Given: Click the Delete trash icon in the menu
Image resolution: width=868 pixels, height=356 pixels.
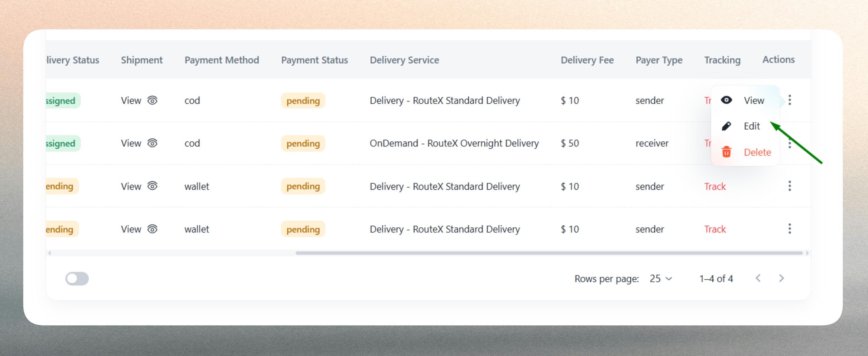Looking at the screenshot, I should click(x=727, y=152).
